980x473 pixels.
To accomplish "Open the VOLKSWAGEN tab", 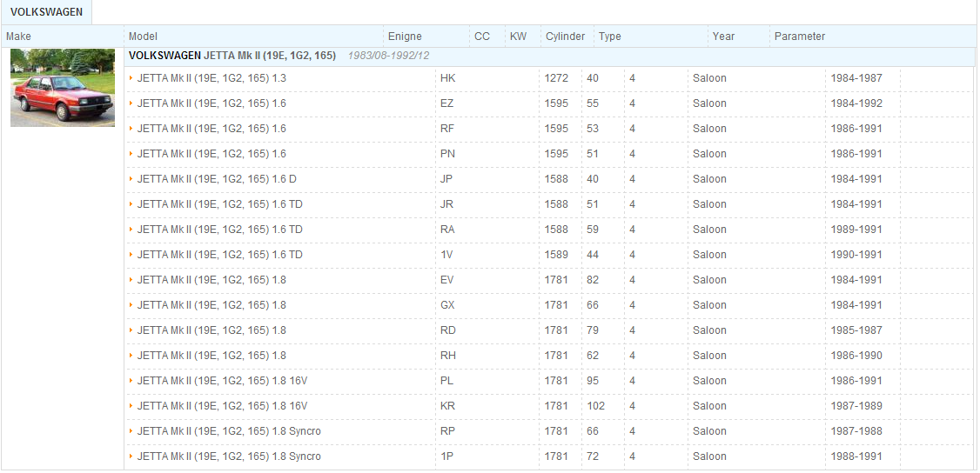I will (x=46, y=12).
